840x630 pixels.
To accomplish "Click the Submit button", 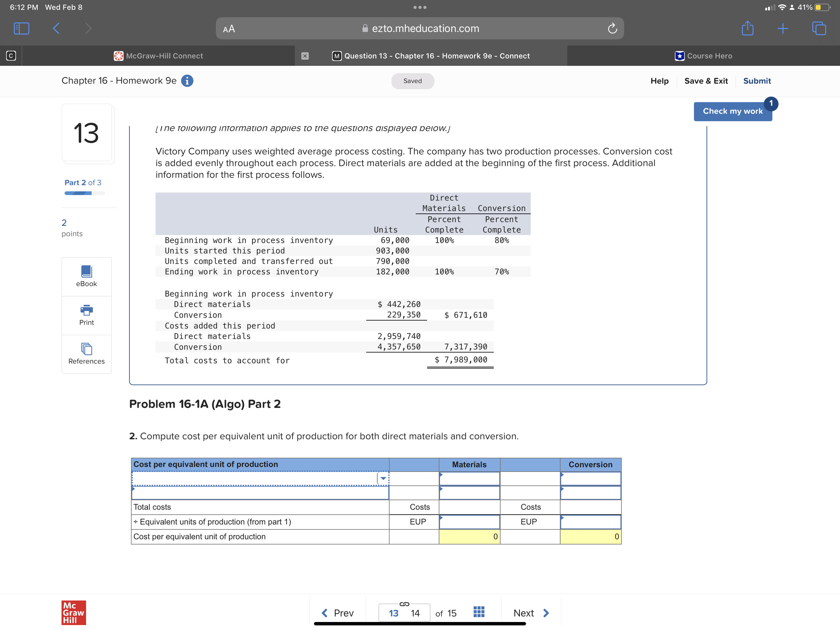I will click(757, 81).
